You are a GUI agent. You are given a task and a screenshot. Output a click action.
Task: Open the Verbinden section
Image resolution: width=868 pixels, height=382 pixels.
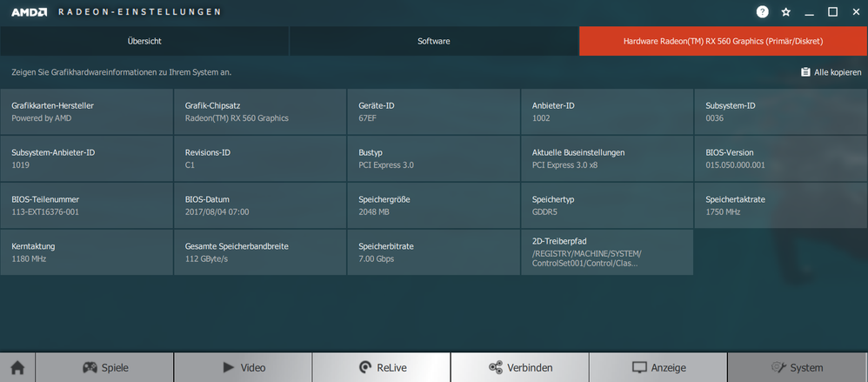(x=520, y=367)
